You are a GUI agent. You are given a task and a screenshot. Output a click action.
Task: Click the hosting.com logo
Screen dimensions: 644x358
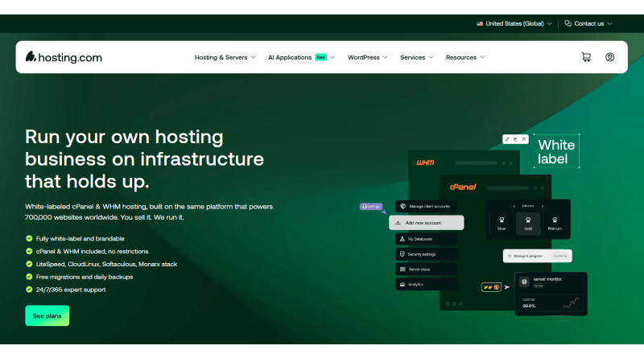pos(64,57)
